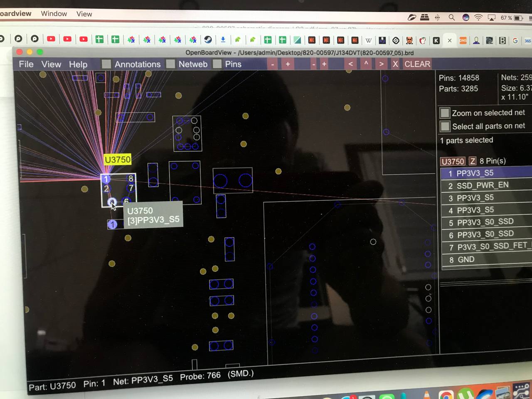532x399 pixels.
Task: Switch to the black K browser tab
Action: click(x=436, y=40)
